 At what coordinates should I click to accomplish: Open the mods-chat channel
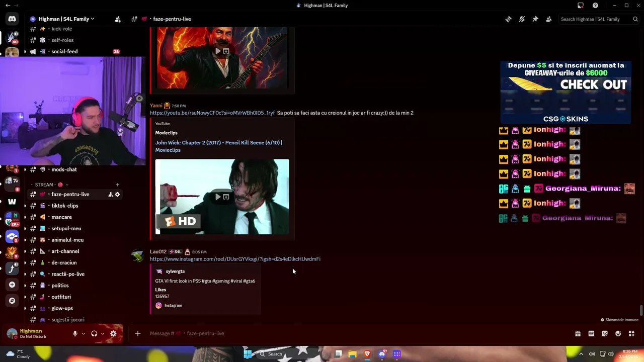(64, 169)
